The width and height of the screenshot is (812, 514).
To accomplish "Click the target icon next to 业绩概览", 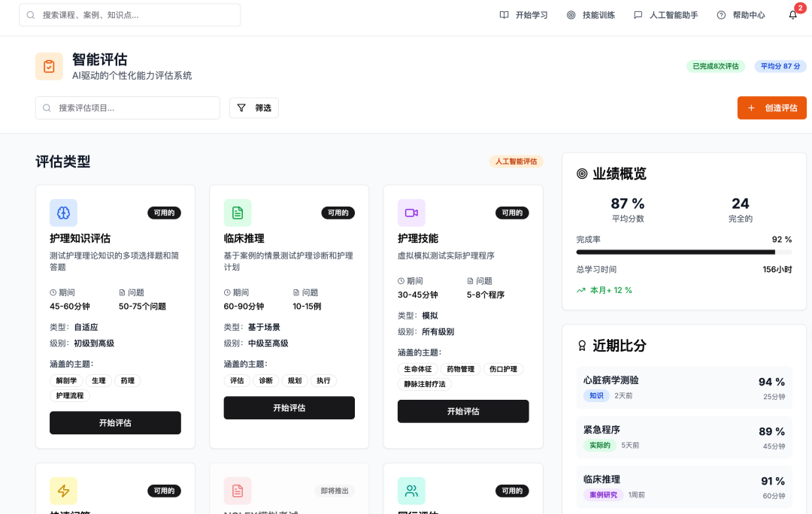I will point(581,174).
